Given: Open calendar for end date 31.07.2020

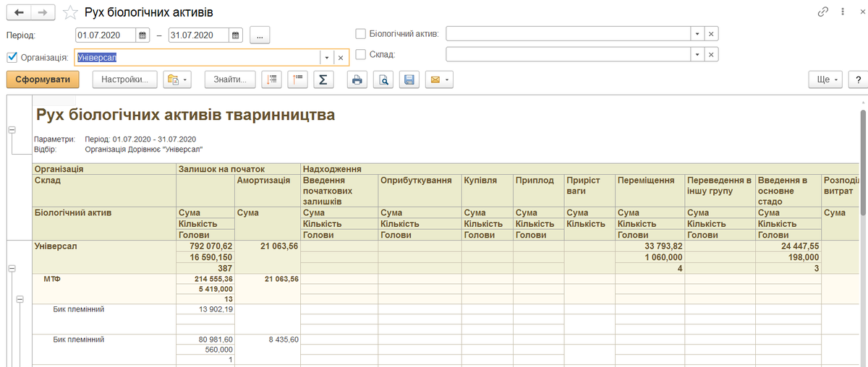Looking at the screenshot, I should pos(236,35).
